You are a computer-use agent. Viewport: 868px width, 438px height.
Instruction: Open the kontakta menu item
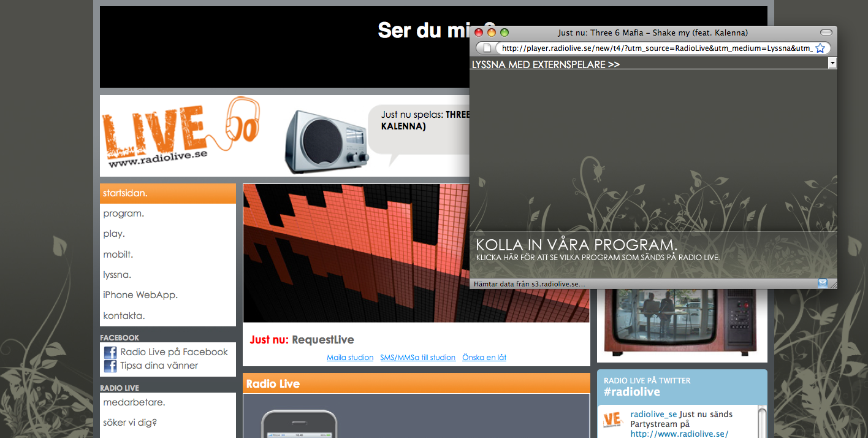coord(168,316)
